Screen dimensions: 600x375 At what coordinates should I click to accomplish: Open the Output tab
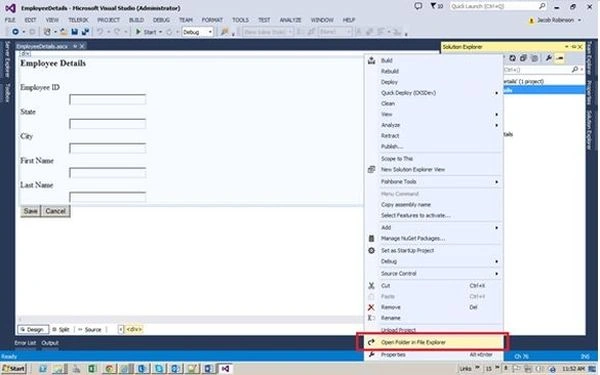(50, 343)
